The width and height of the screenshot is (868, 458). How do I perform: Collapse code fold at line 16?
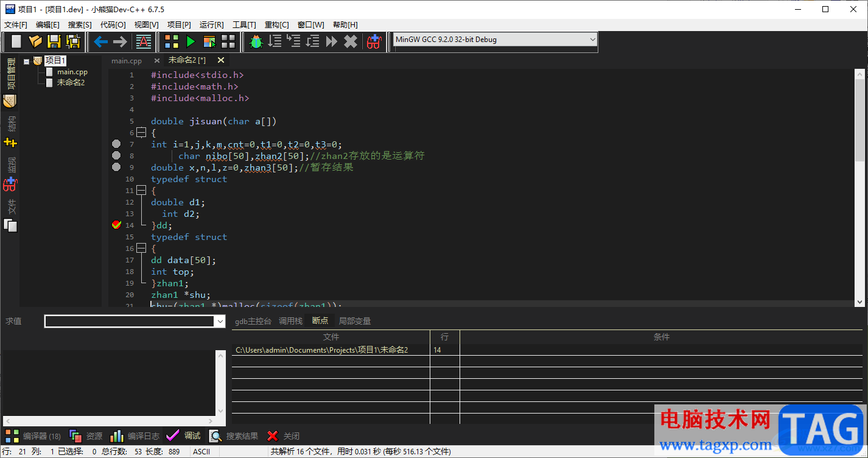(x=141, y=248)
